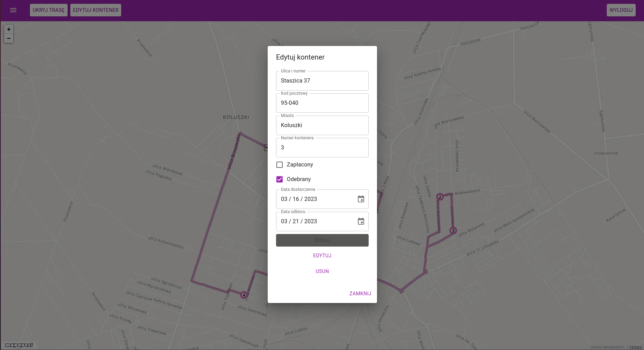644x350 pixels.
Task: Close the dialog with Zamknij
Action: click(360, 294)
